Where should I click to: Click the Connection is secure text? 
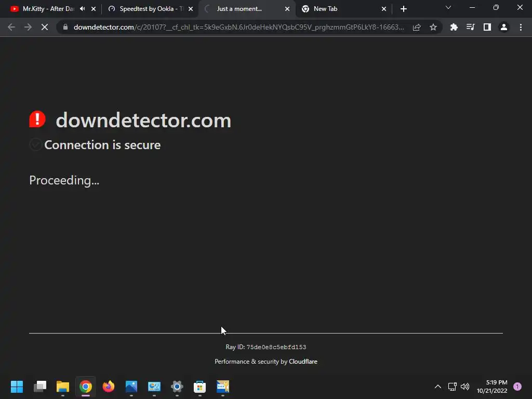pos(102,145)
